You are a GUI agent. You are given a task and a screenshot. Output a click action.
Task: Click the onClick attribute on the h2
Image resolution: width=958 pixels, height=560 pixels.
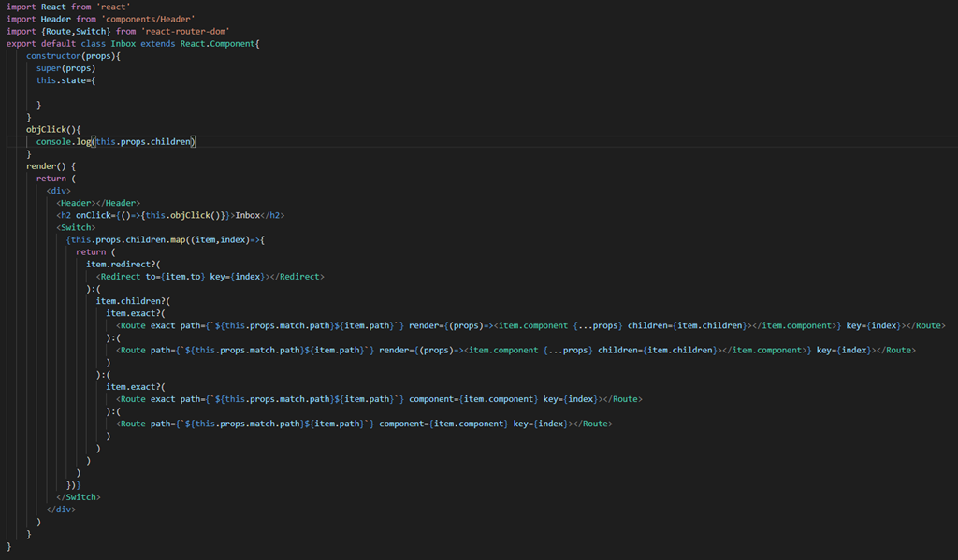98,215
